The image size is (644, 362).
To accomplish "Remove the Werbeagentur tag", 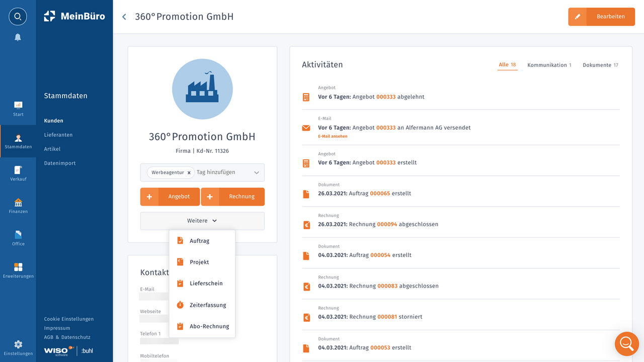I will (x=189, y=172).
